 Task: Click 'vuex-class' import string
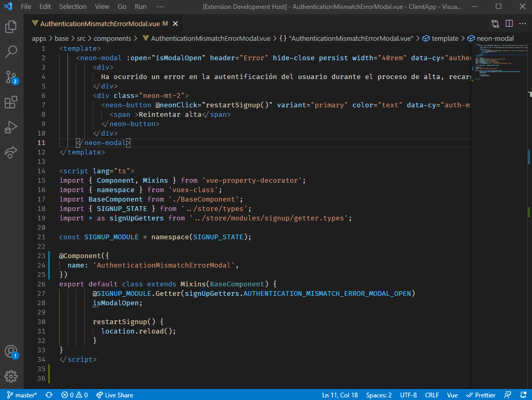[193, 190]
